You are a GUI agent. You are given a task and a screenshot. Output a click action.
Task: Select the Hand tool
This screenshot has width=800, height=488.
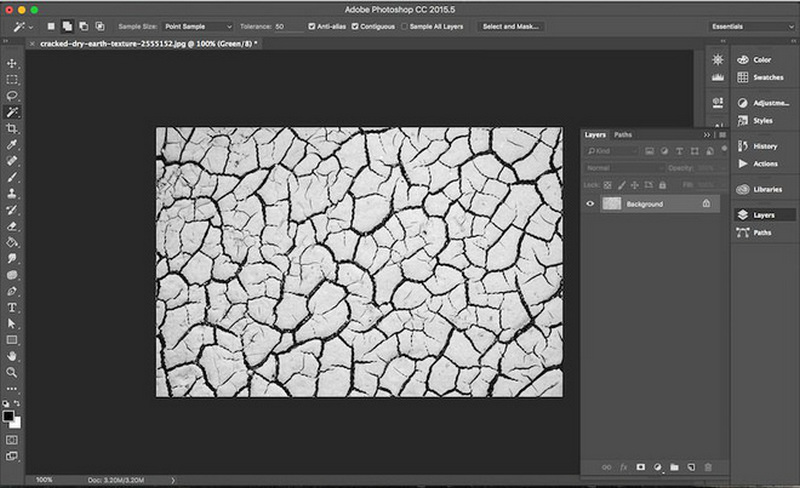(12, 355)
